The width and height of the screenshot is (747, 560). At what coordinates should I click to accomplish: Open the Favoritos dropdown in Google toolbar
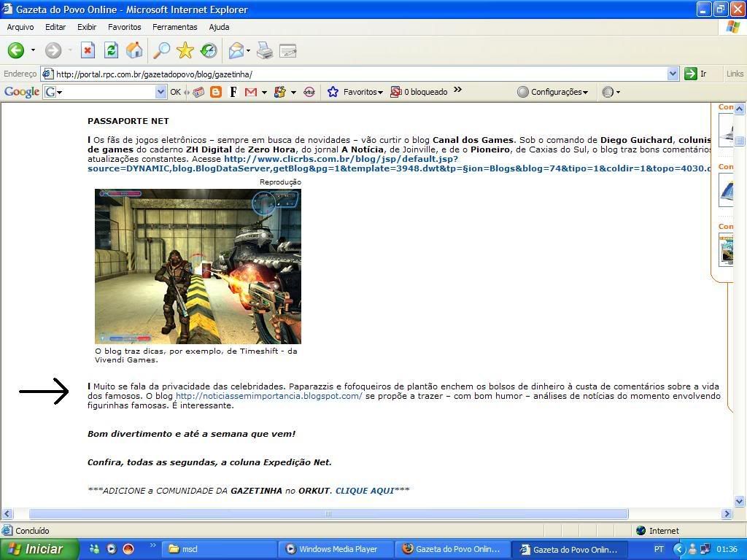point(355,92)
